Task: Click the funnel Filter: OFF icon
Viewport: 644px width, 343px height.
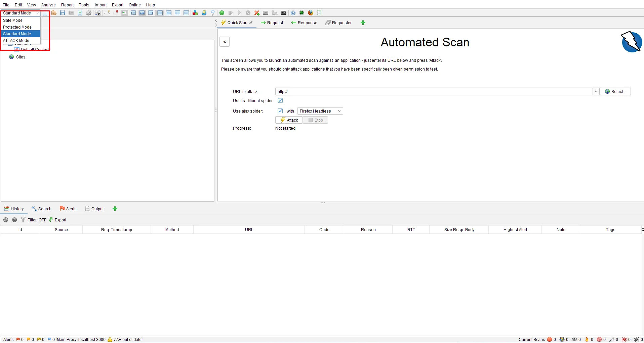Action: (x=23, y=220)
